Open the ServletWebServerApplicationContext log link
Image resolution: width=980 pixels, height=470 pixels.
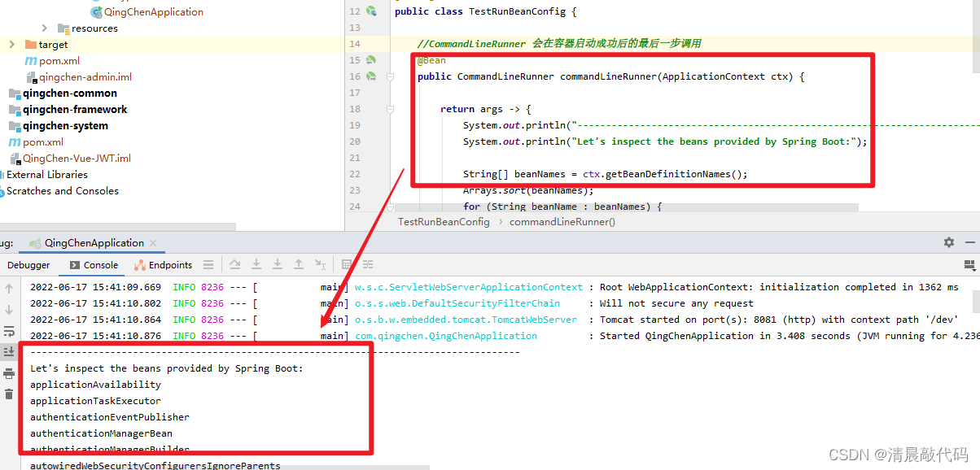coord(469,287)
